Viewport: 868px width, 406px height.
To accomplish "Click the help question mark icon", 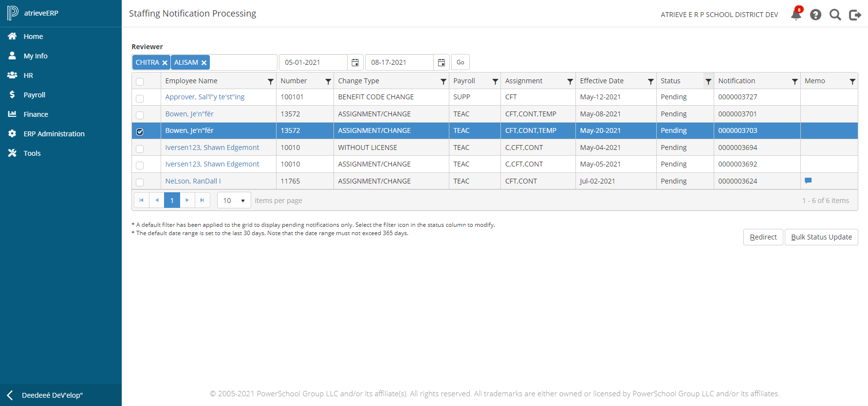I will coord(815,15).
